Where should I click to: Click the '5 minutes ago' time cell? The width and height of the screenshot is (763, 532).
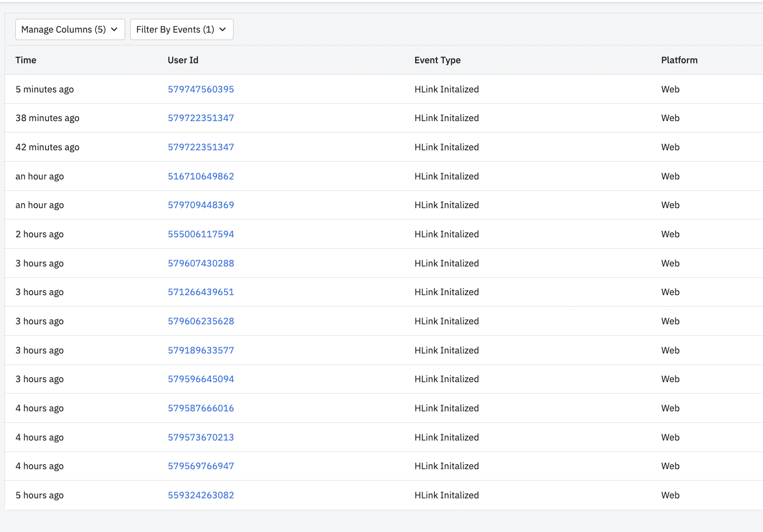pyautogui.click(x=45, y=89)
